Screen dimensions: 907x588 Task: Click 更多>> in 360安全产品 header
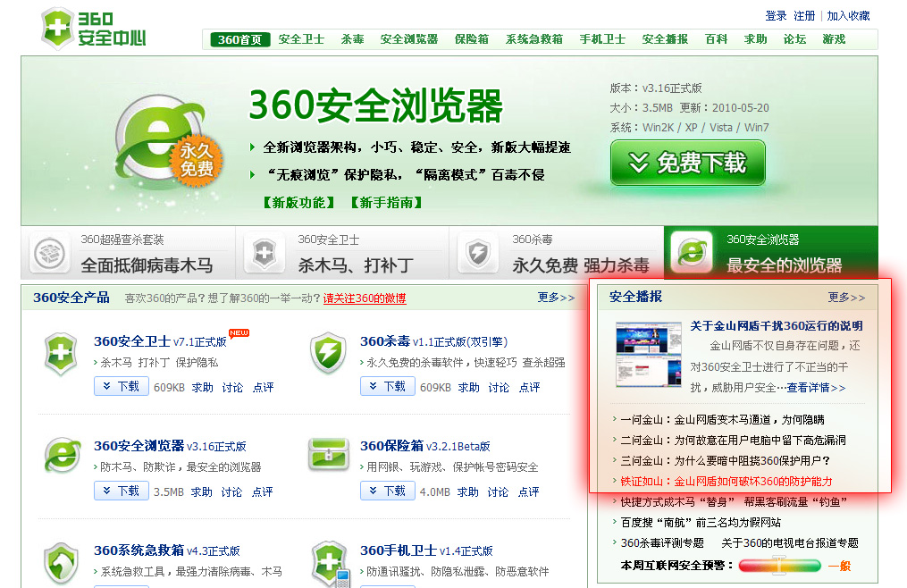pyautogui.click(x=556, y=298)
